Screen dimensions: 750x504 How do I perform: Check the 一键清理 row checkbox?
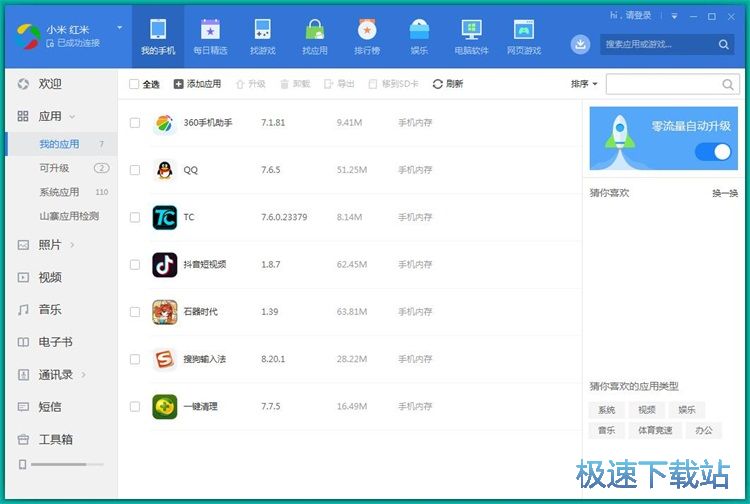pos(135,406)
